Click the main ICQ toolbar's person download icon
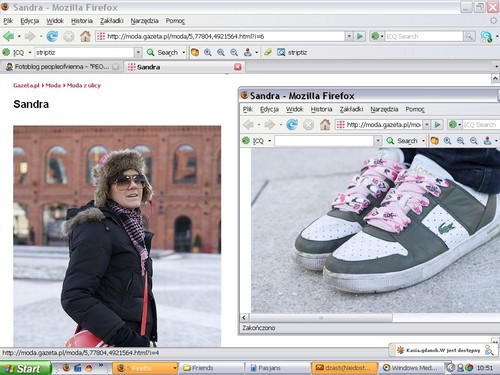Viewport: 500px width, 375px height. (248, 52)
